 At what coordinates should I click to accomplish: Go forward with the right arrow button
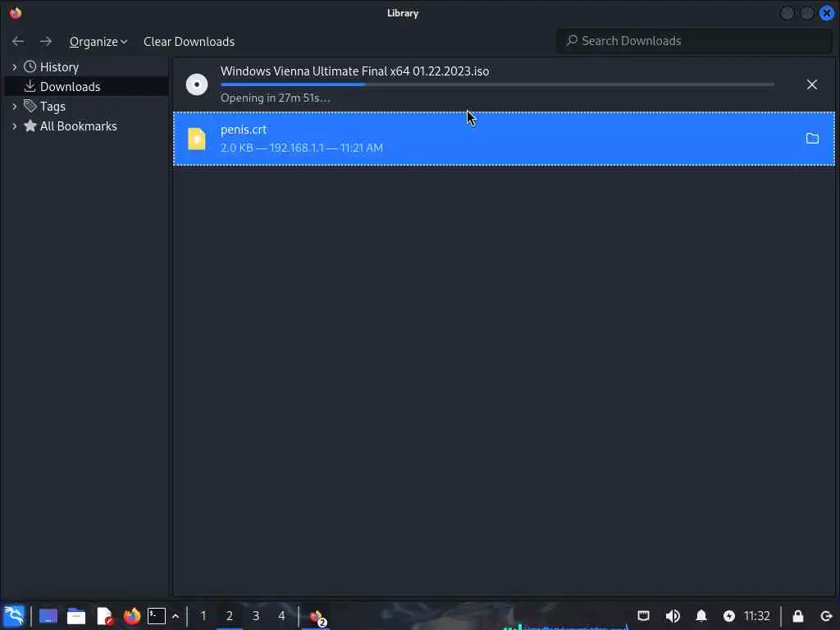click(x=46, y=41)
